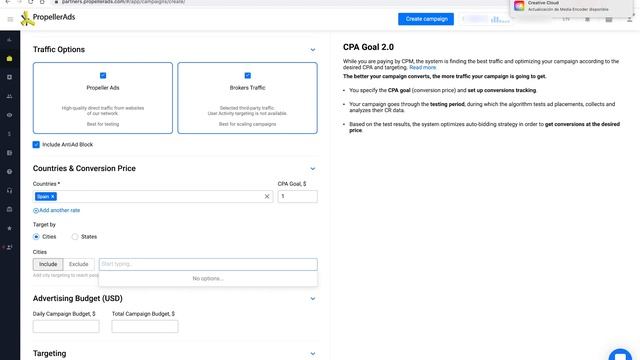This screenshot has width=640, height=360.
Task: Open the user profile icon in header
Action: click(x=629, y=19)
